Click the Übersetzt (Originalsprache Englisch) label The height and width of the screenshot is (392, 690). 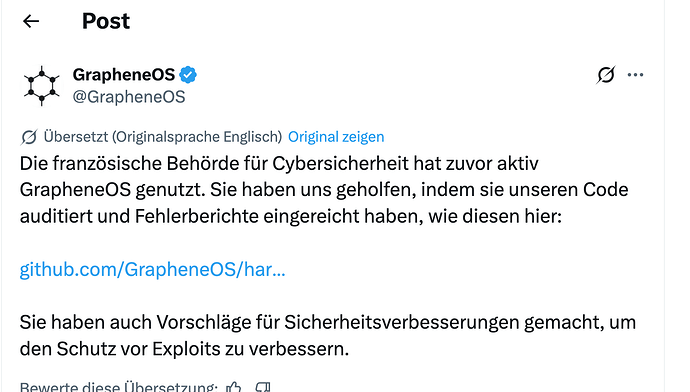pos(163,137)
